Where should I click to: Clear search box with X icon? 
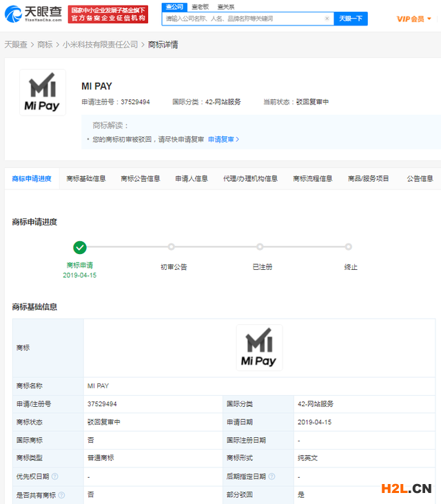coord(327,19)
